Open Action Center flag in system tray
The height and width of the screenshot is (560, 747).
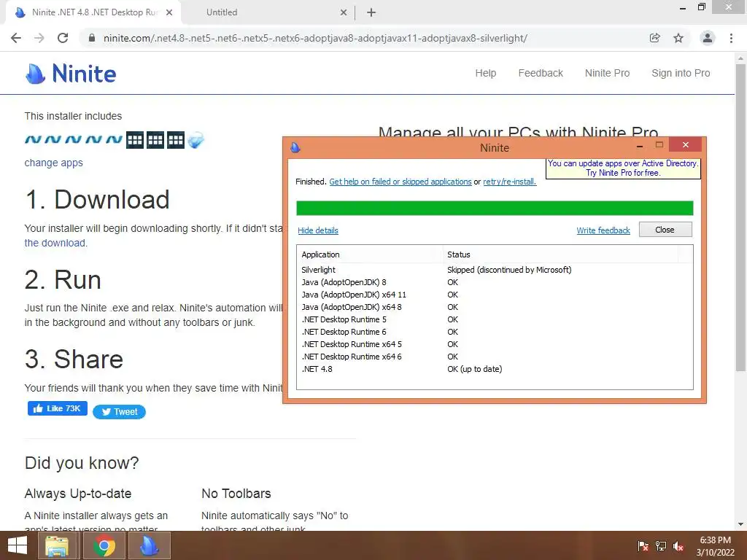coord(643,546)
